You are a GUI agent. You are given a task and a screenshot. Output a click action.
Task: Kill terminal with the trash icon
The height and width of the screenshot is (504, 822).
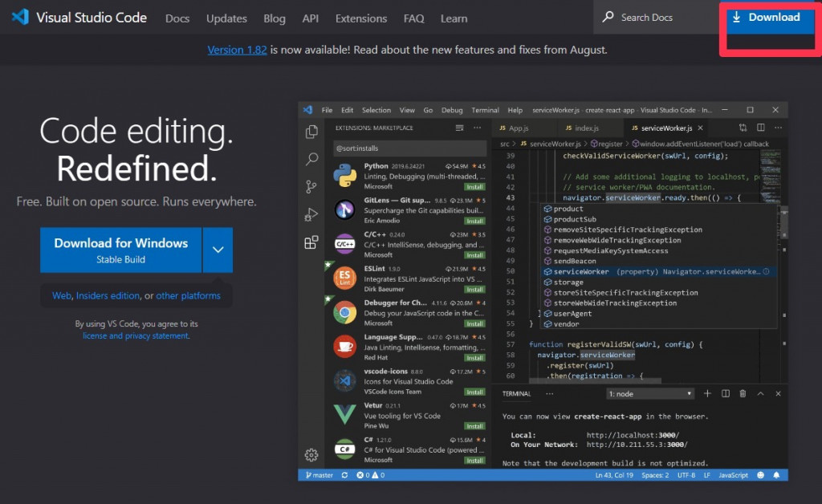(x=743, y=393)
